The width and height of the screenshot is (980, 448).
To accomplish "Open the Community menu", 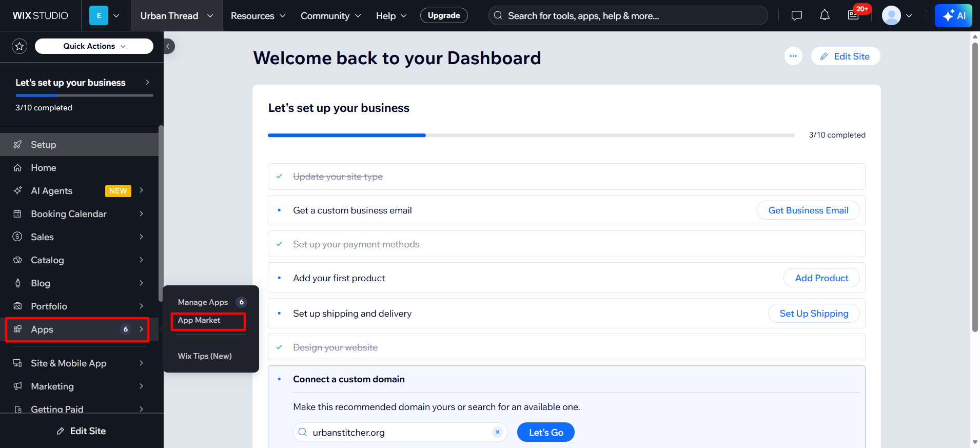I will point(331,16).
